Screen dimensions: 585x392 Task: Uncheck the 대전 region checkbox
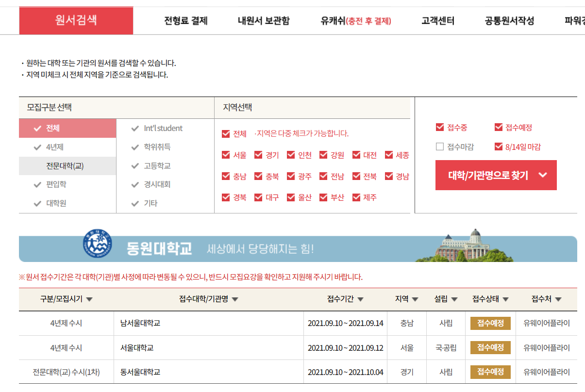click(x=356, y=155)
